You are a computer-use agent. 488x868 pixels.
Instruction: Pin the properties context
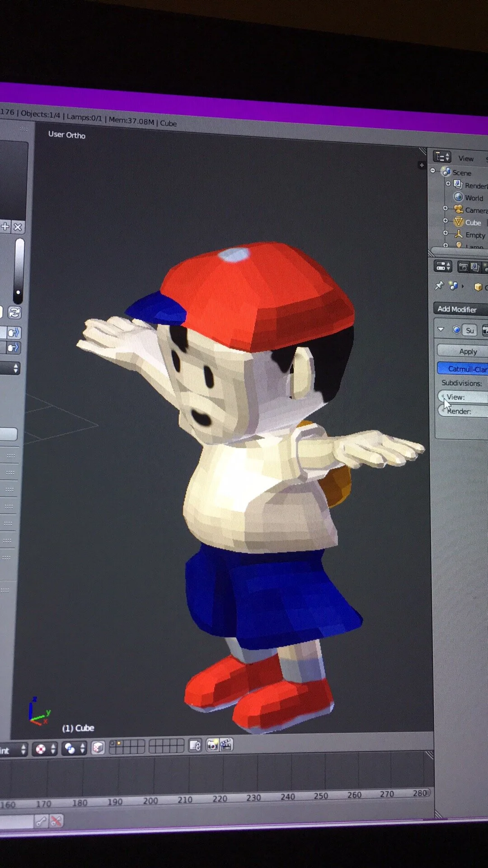point(439,286)
